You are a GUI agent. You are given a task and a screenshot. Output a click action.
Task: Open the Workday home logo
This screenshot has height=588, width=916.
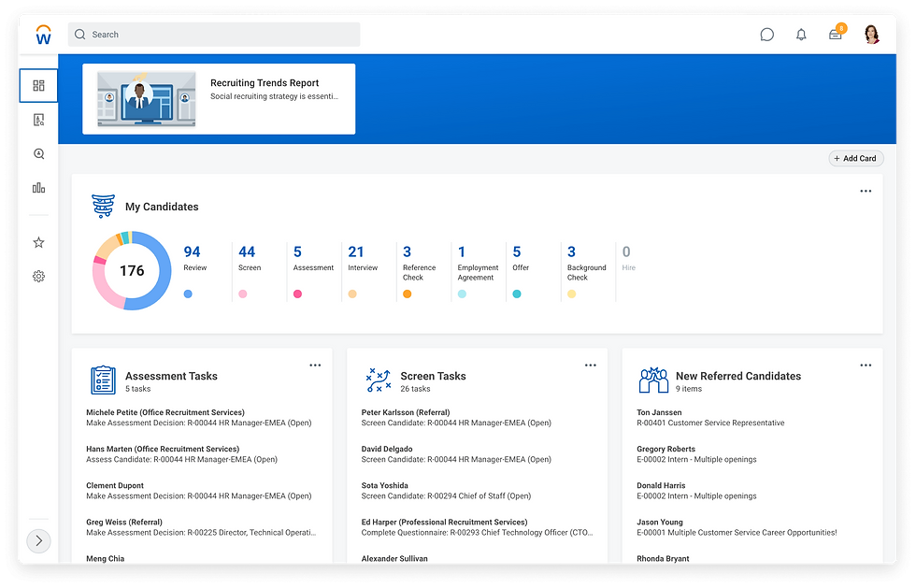click(43, 34)
